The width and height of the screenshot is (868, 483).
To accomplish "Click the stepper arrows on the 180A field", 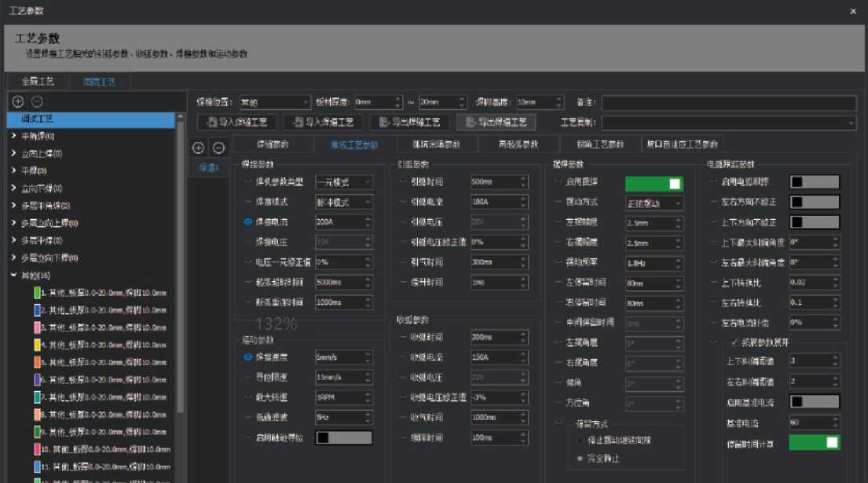I will (523, 202).
